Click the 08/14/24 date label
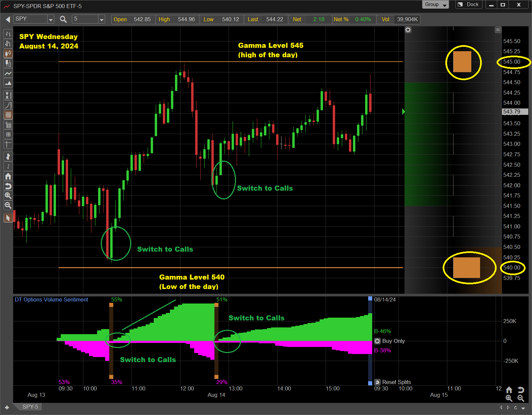Screen dimensions: 532x415 tap(385, 300)
